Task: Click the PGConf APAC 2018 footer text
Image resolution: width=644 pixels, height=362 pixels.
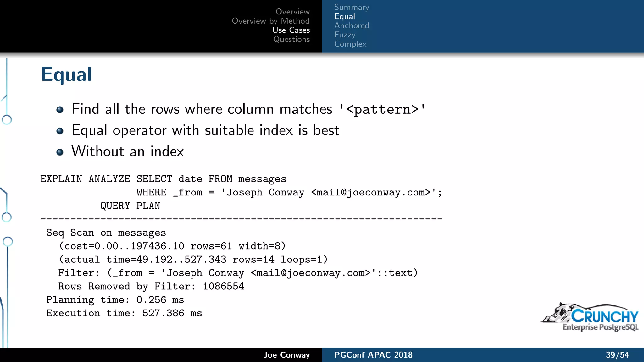Action: coord(373,355)
